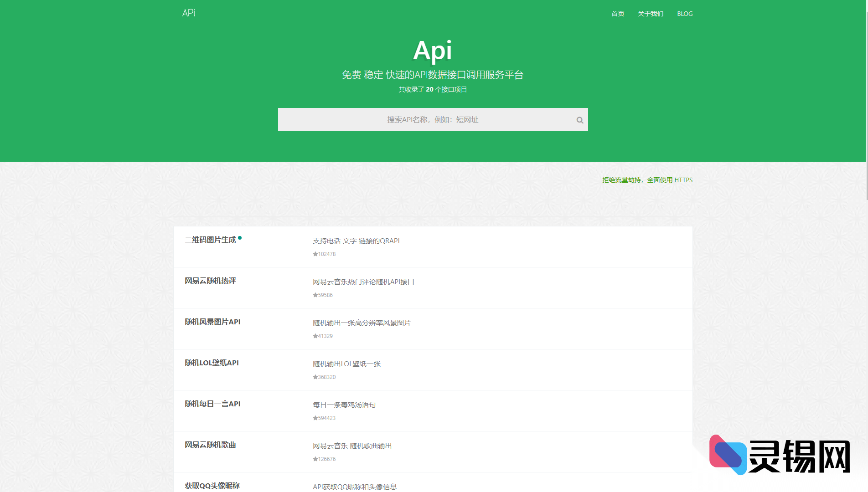
Task: Click the 随机风景图片API link
Action: click(x=212, y=322)
